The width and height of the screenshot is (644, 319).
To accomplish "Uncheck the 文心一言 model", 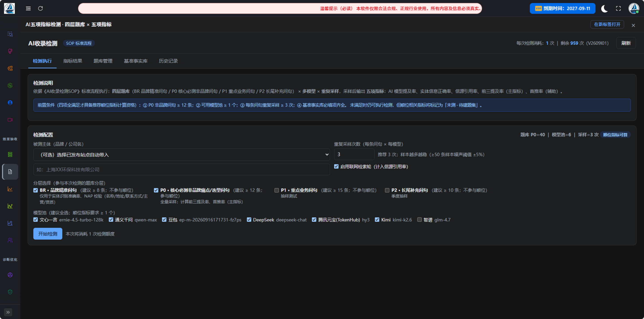I will [x=35, y=220].
